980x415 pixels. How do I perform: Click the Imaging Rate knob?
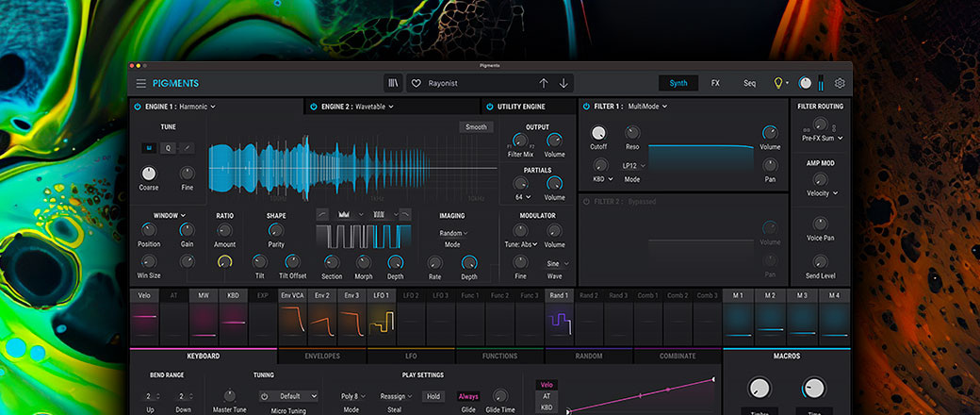point(434,262)
